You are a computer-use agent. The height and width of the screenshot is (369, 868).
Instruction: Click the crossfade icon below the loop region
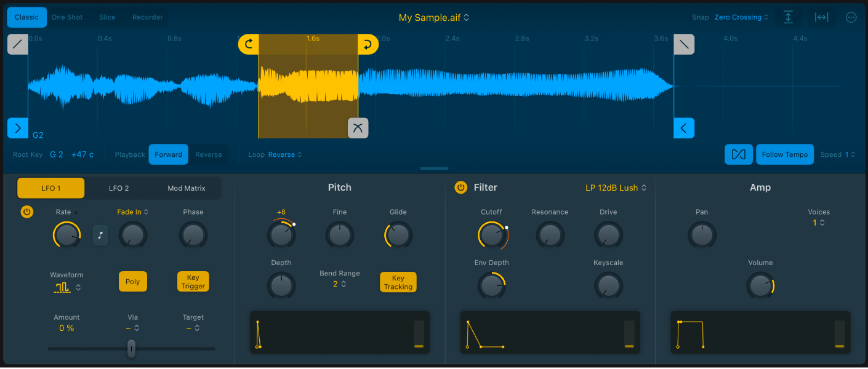click(x=358, y=128)
